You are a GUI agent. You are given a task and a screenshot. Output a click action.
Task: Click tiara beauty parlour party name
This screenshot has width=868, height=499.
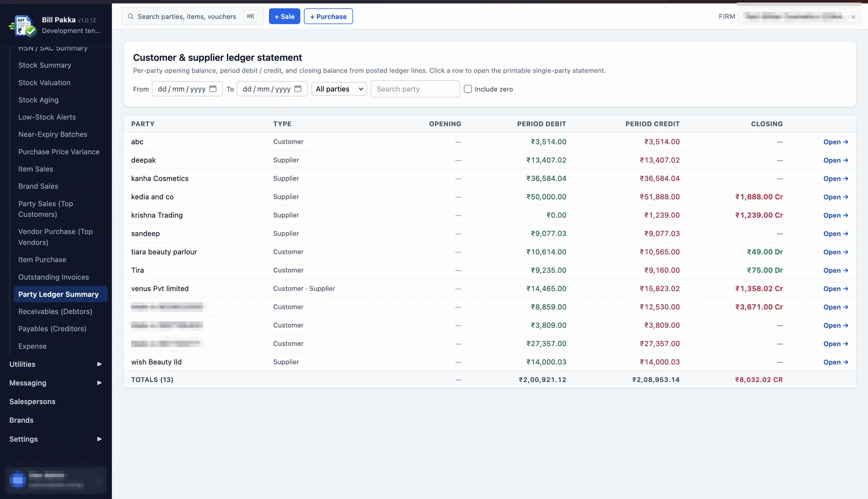164,252
